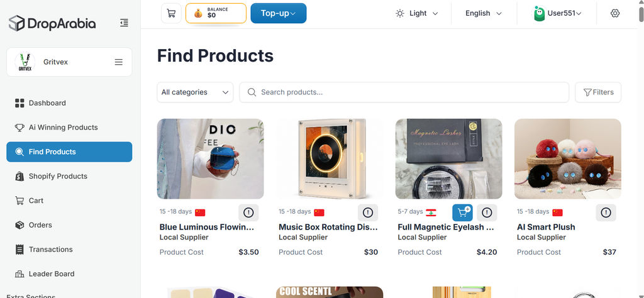Click the DropArabia logo

click(x=52, y=23)
